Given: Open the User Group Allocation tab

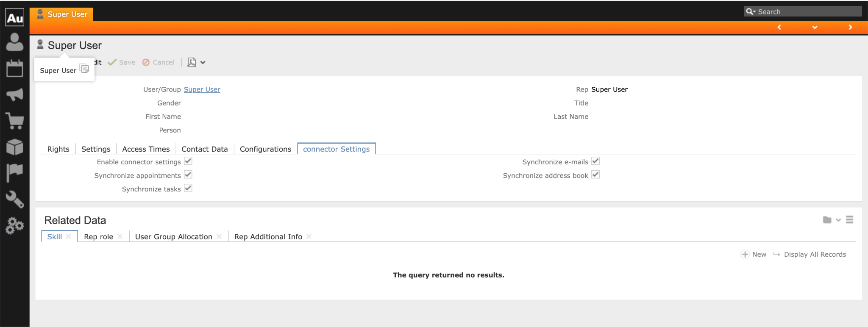Looking at the screenshot, I should pos(173,237).
